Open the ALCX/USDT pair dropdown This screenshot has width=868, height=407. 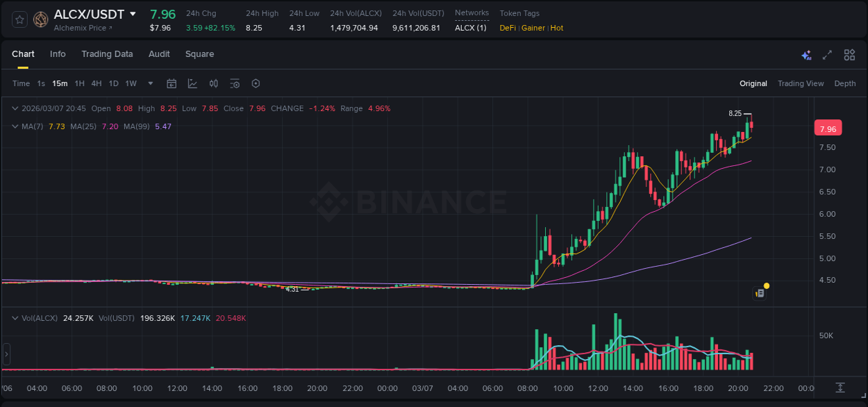click(x=133, y=14)
